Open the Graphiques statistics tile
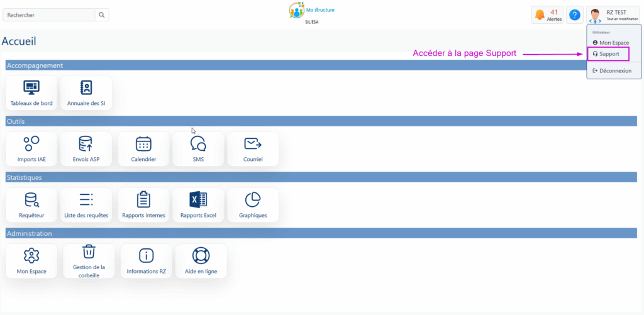Viewport: 644px width, 315px height. point(253,205)
